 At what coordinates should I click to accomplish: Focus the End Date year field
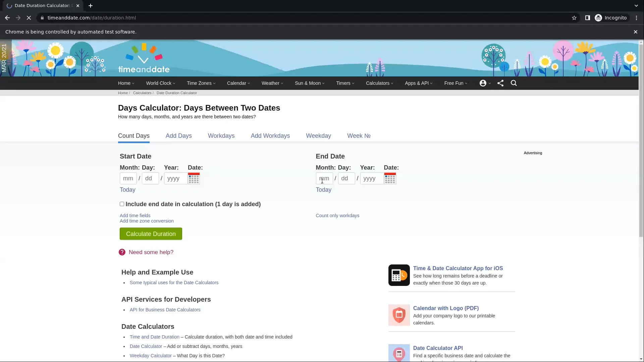tap(372, 178)
